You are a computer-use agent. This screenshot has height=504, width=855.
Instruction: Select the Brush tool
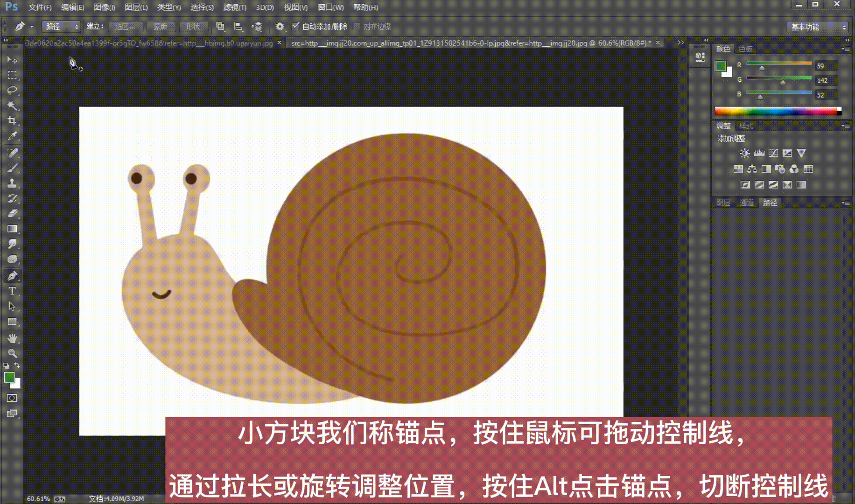click(12, 168)
